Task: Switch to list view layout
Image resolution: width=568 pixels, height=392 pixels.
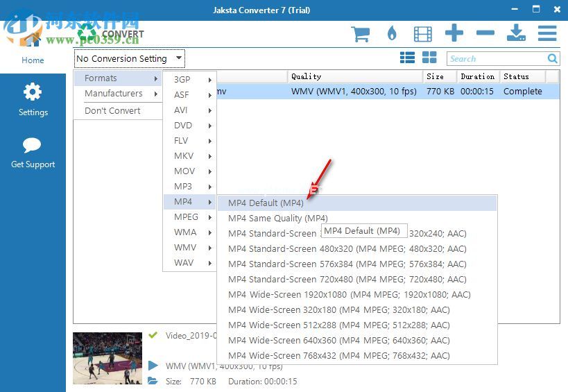Action: pos(408,58)
